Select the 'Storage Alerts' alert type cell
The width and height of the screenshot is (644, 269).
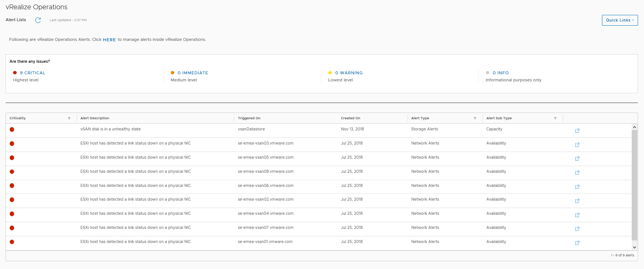425,129
